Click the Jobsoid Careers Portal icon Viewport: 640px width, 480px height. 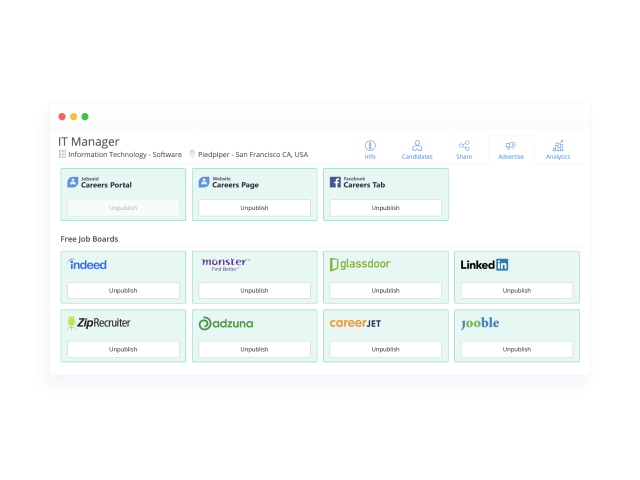(x=73, y=182)
